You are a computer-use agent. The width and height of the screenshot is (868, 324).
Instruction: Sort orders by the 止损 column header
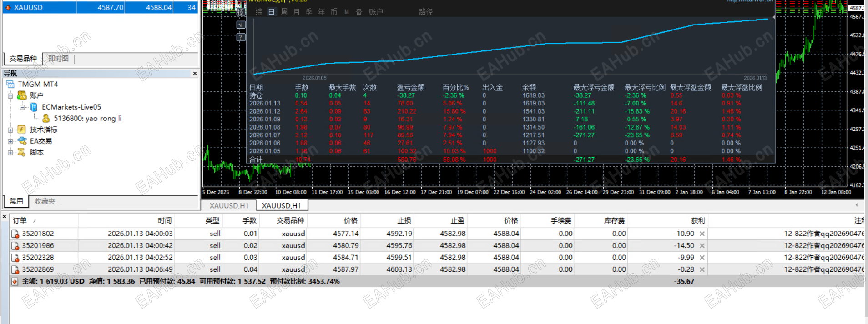387,220
